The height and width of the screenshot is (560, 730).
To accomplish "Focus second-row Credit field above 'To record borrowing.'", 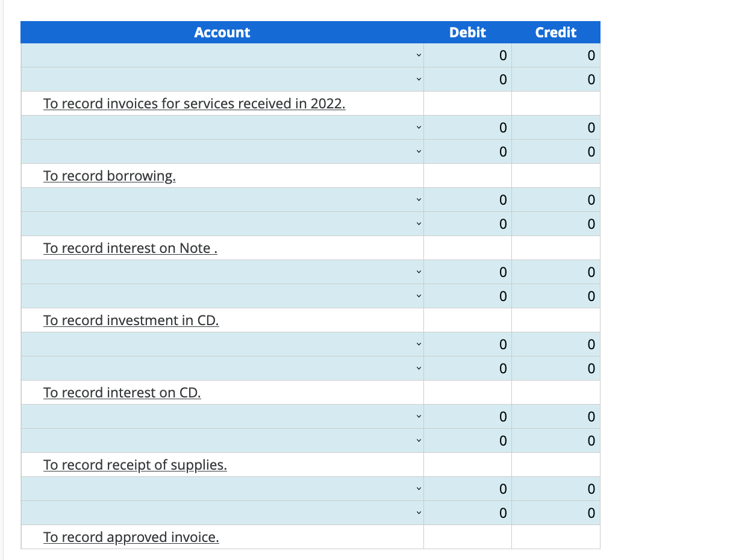I will pyautogui.click(x=556, y=152).
